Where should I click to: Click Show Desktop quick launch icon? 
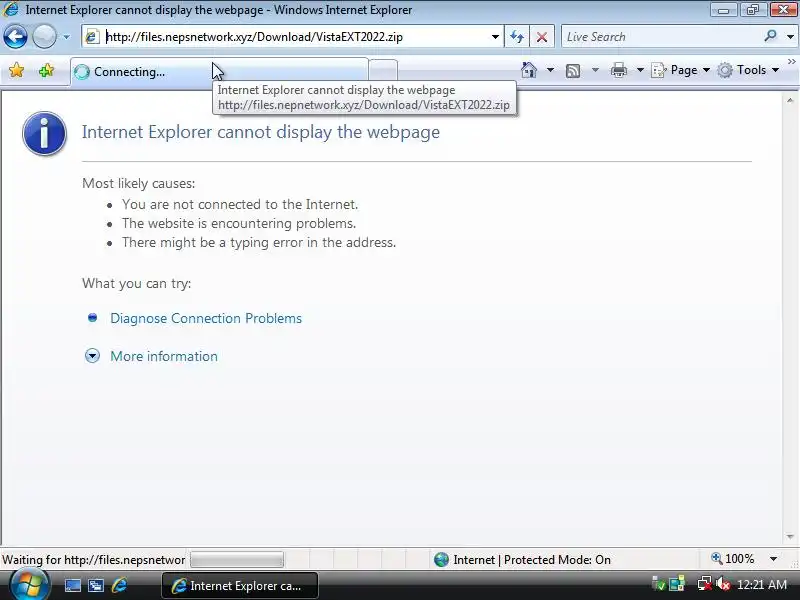[x=72, y=586]
